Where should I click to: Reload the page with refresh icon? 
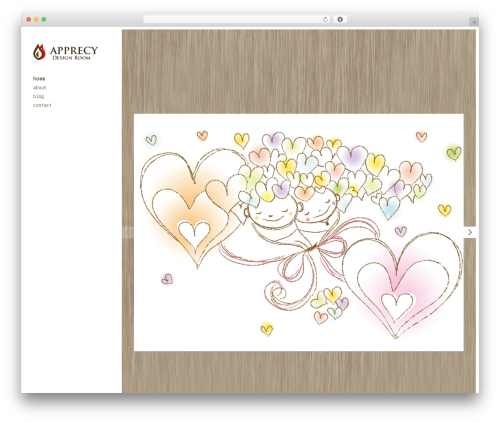pyautogui.click(x=326, y=19)
